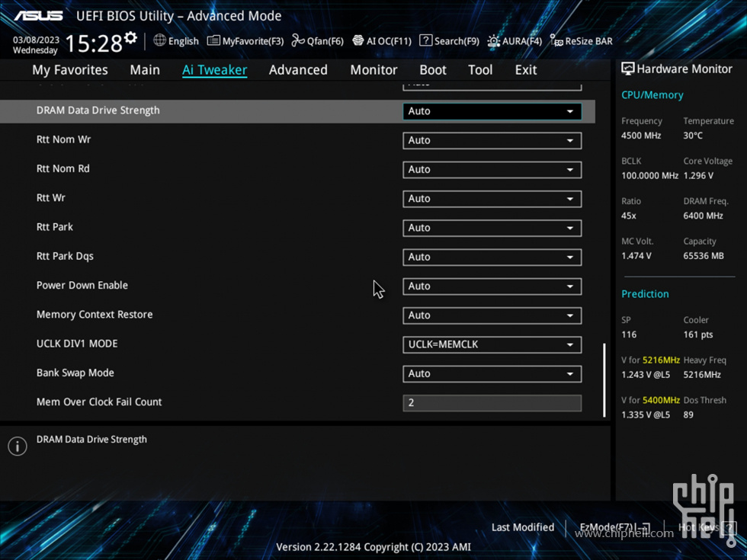Screen dimensions: 747x560
Task: Open the Tool tab
Action: click(x=480, y=70)
